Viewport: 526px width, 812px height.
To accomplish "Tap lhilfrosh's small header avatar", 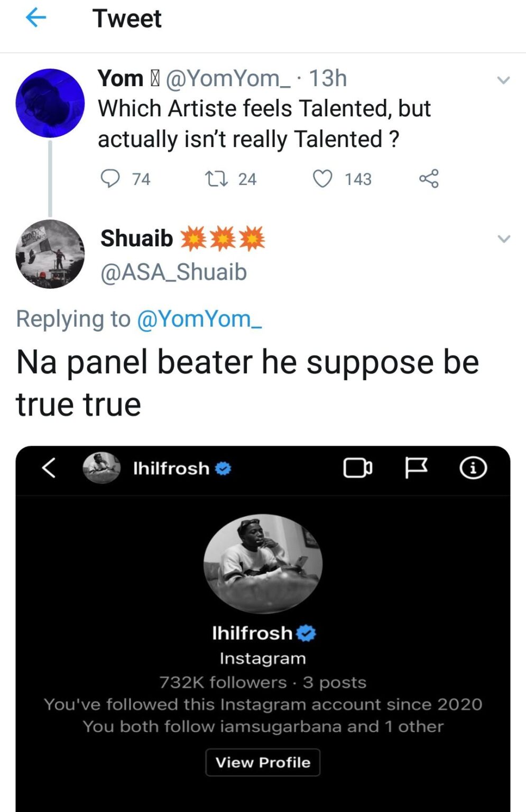I will [101, 468].
